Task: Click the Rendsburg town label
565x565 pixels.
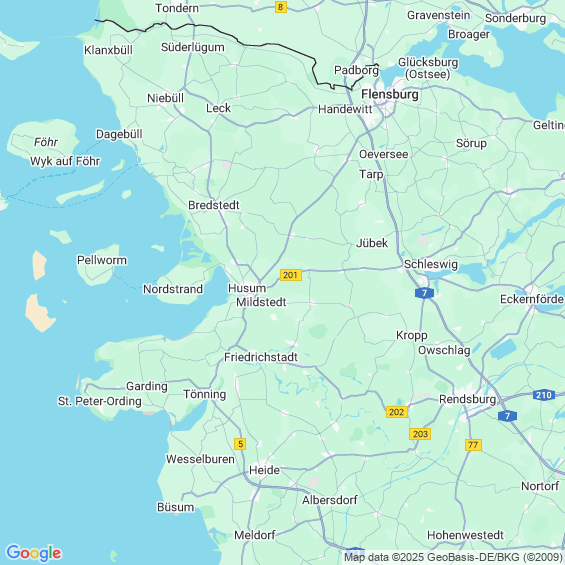Action: point(467,399)
